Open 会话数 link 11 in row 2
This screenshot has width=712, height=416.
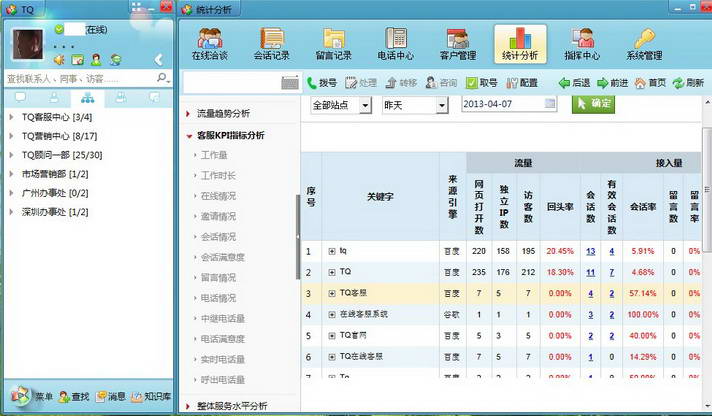(x=590, y=272)
